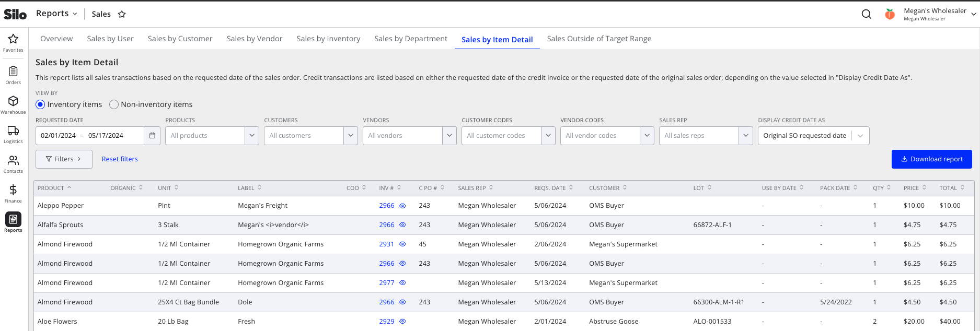Open Warehouse in the sidebar
The width and height of the screenshot is (980, 331).
13,105
